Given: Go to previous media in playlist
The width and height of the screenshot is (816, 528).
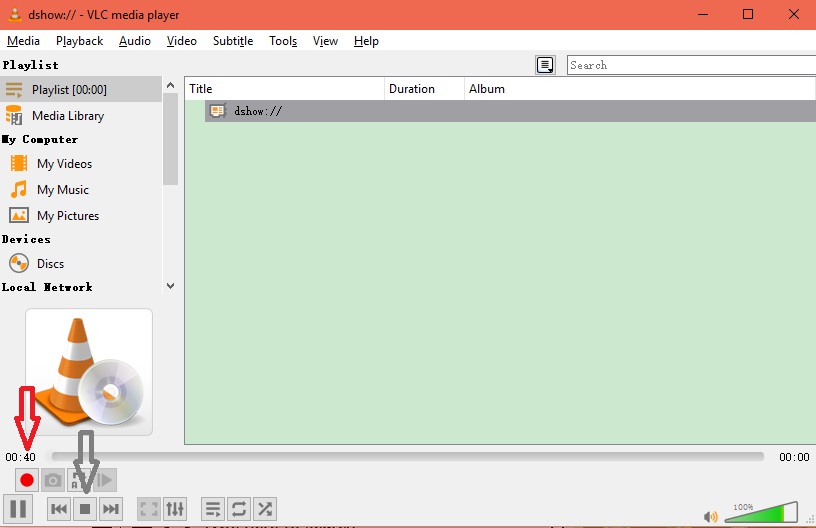Looking at the screenshot, I should (59, 509).
